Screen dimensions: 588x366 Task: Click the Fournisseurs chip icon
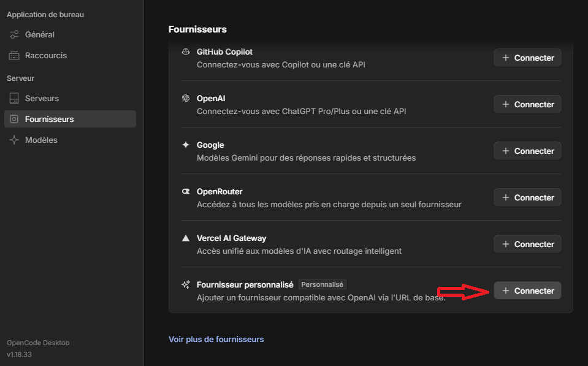pos(14,119)
